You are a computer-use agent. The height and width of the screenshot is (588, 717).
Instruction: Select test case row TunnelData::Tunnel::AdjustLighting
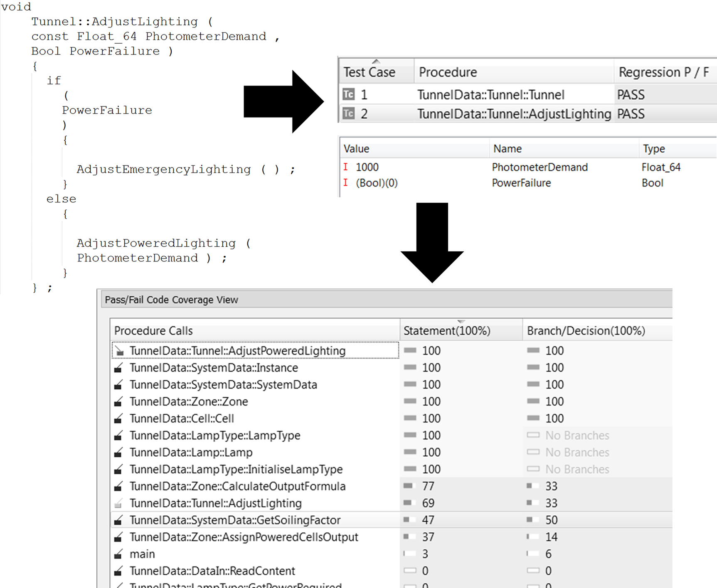pyautogui.click(x=528, y=113)
